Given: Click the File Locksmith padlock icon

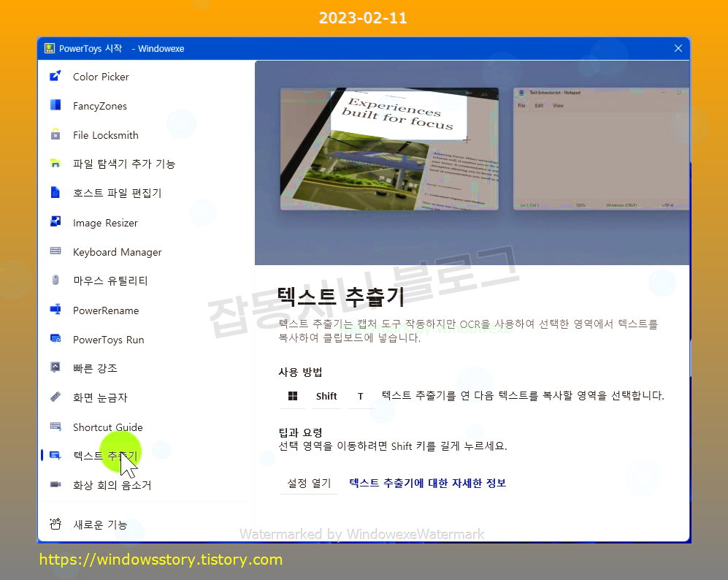Looking at the screenshot, I should (55, 134).
